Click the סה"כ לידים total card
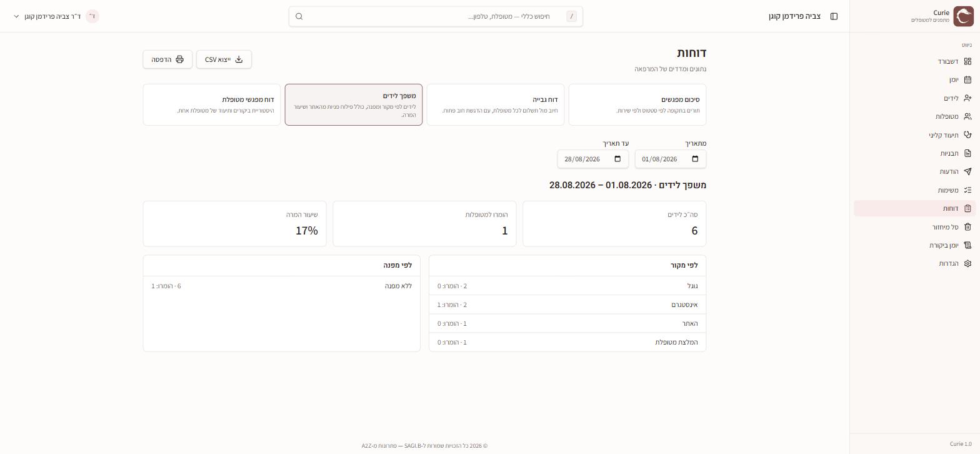Viewport: 980px width, 454px height. tap(614, 224)
